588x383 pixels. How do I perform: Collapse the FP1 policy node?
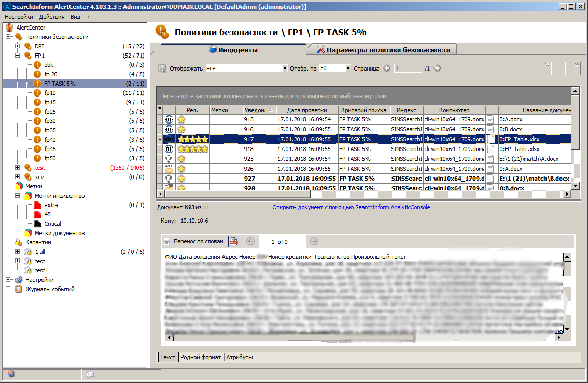pyautogui.click(x=17, y=56)
